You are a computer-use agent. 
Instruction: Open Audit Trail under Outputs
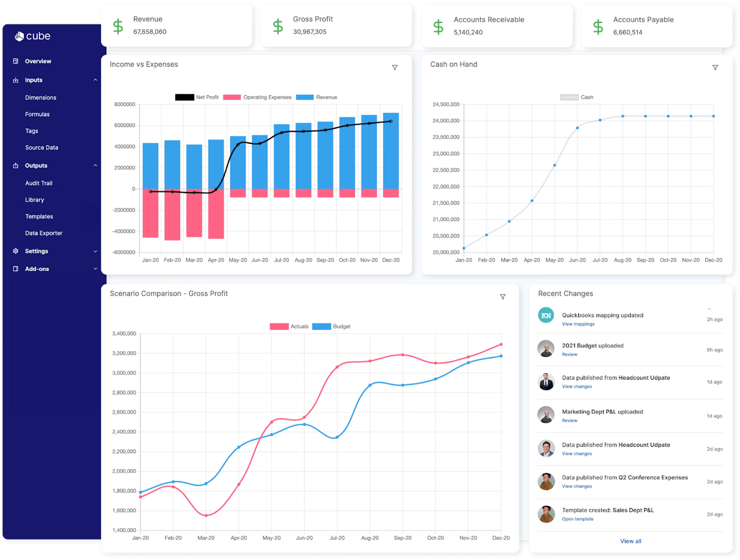pos(39,183)
